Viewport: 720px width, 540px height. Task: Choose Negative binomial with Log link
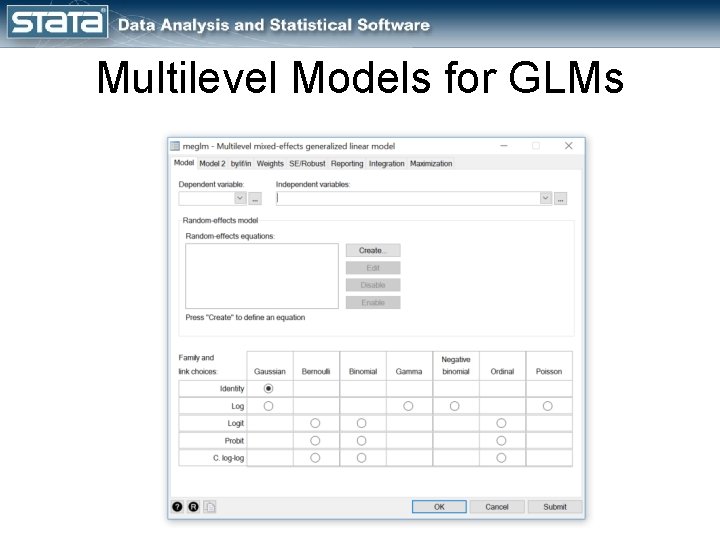coord(455,406)
